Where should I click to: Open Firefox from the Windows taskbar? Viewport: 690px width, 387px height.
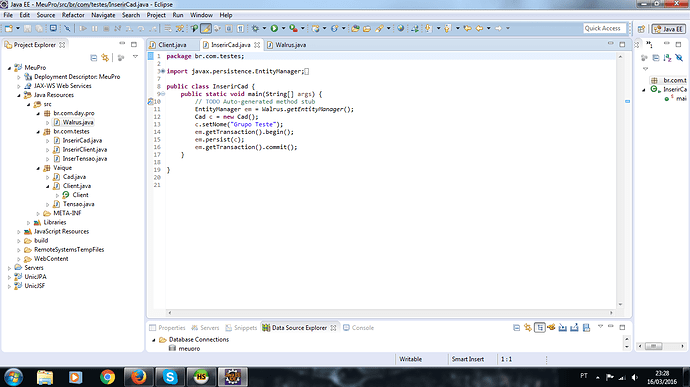[x=138, y=377]
